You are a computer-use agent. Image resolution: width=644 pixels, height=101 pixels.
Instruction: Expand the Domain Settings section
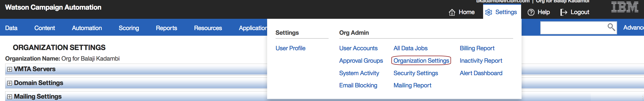pos(10,83)
